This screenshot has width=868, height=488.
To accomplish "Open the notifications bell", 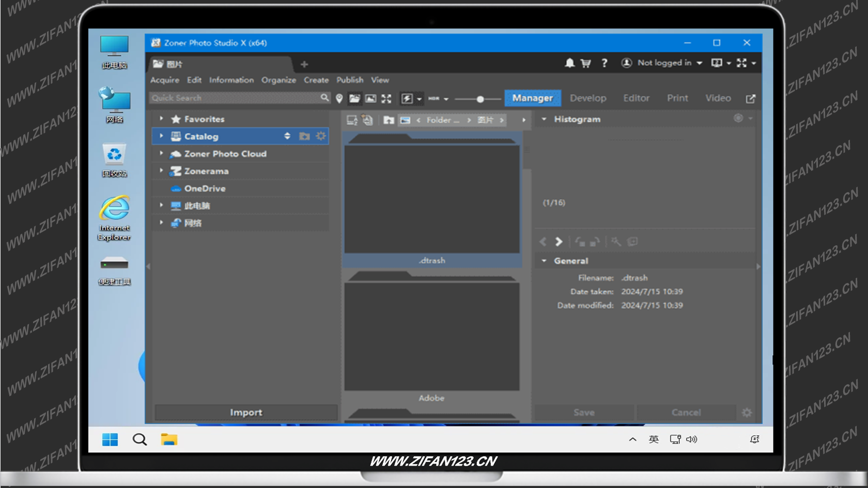I will (569, 63).
